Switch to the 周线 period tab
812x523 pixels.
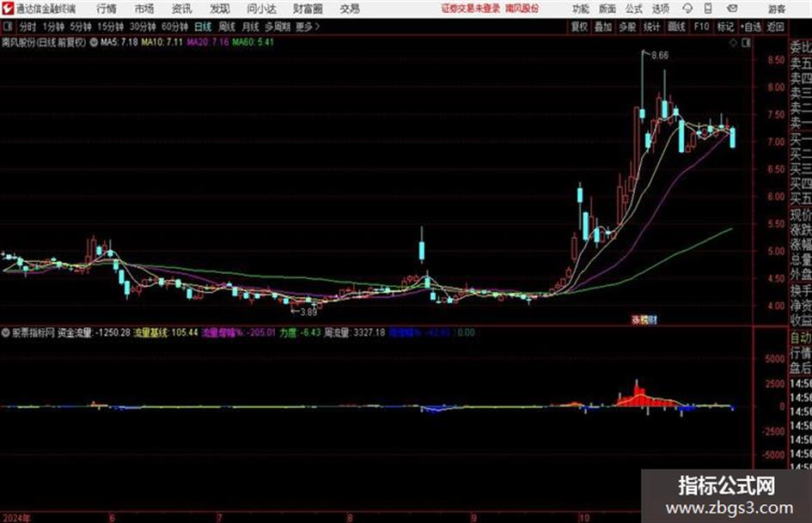click(227, 27)
